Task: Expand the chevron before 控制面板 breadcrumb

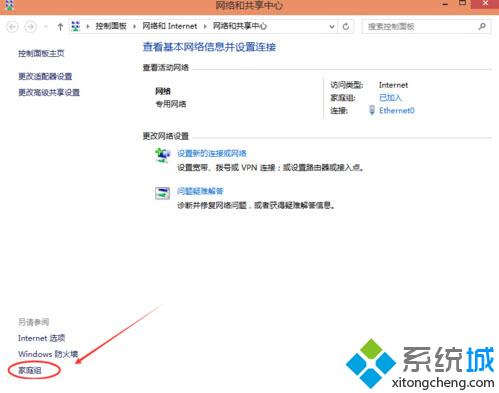Action: click(88, 26)
